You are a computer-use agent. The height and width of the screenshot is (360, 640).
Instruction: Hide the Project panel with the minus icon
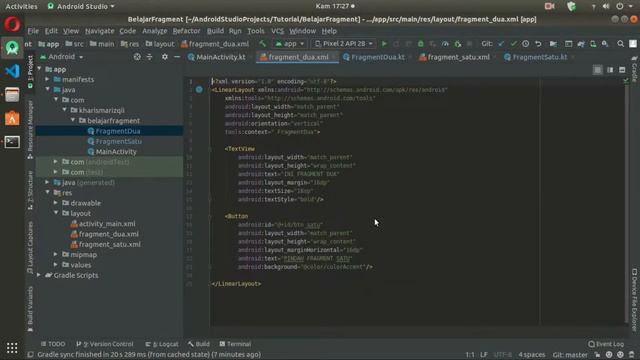[177, 57]
